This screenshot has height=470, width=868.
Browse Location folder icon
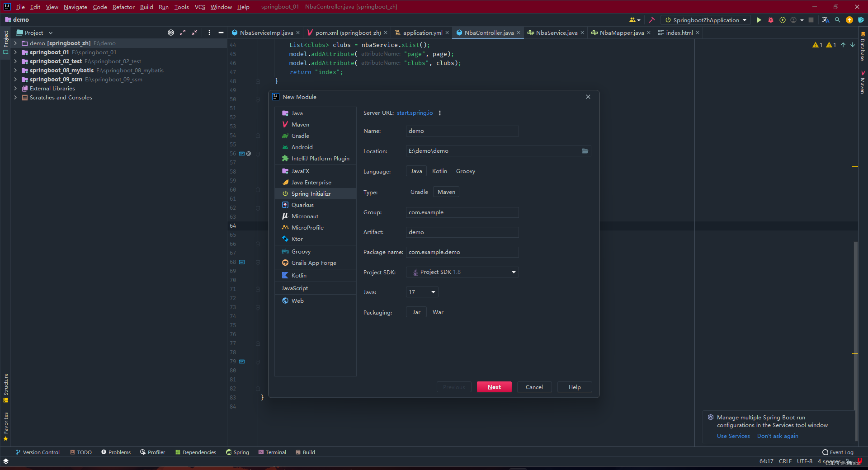585,151
